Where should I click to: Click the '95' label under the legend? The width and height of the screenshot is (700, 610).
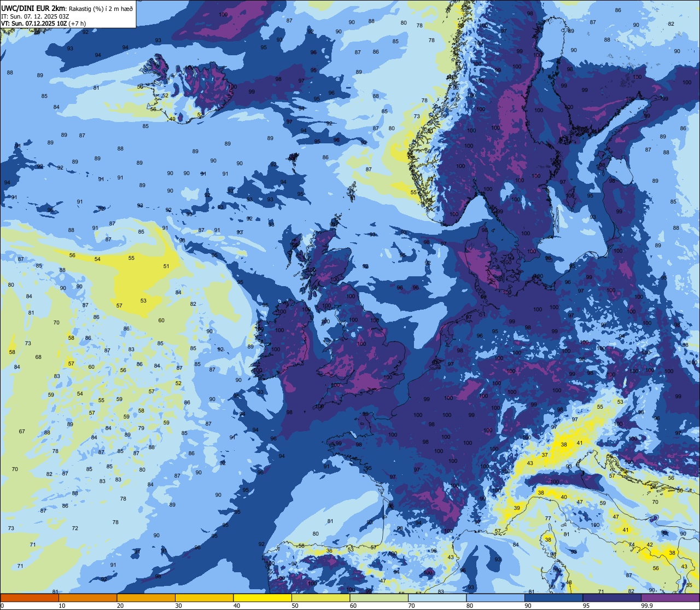[x=586, y=606]
